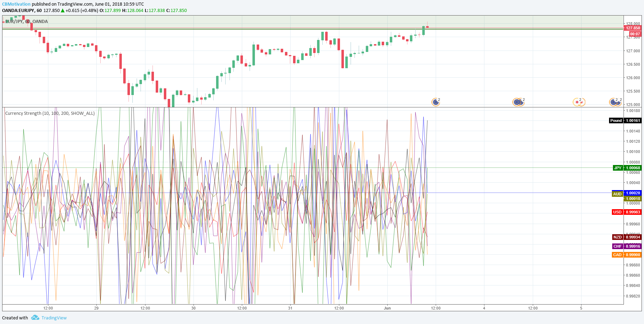Select the JPY strength label

point(618,168)
